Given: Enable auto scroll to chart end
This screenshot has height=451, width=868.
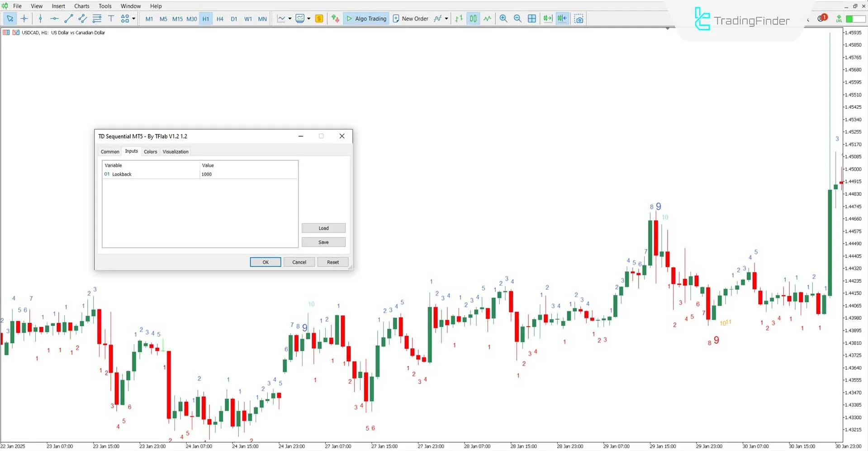Looking at the screenshot, I should point(547,19).
